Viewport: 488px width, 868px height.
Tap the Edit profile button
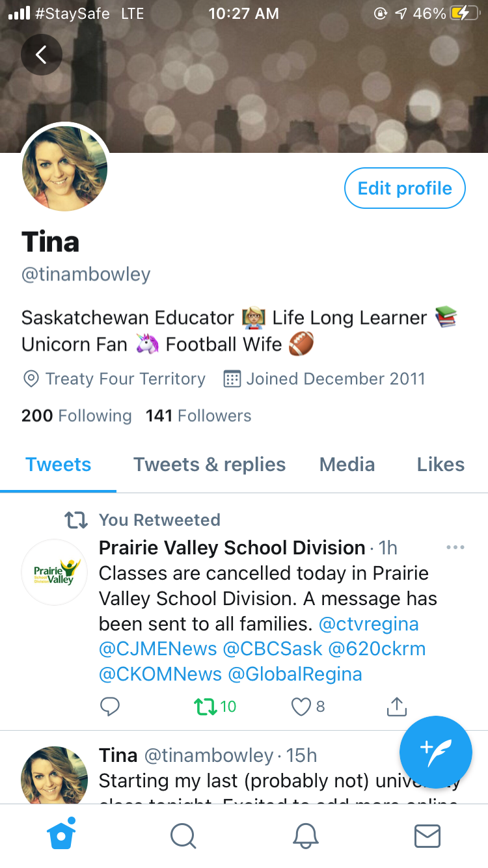pyautogui.click(x=405, y=188)
